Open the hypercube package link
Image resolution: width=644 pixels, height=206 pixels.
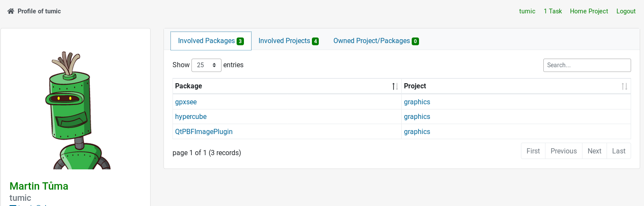tap(191, 117)
